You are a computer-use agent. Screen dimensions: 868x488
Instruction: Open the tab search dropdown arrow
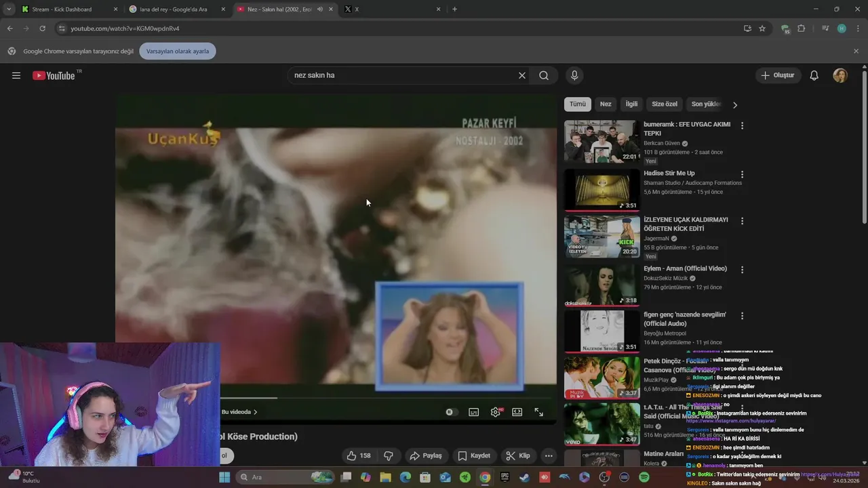click(x=8, y=9)
